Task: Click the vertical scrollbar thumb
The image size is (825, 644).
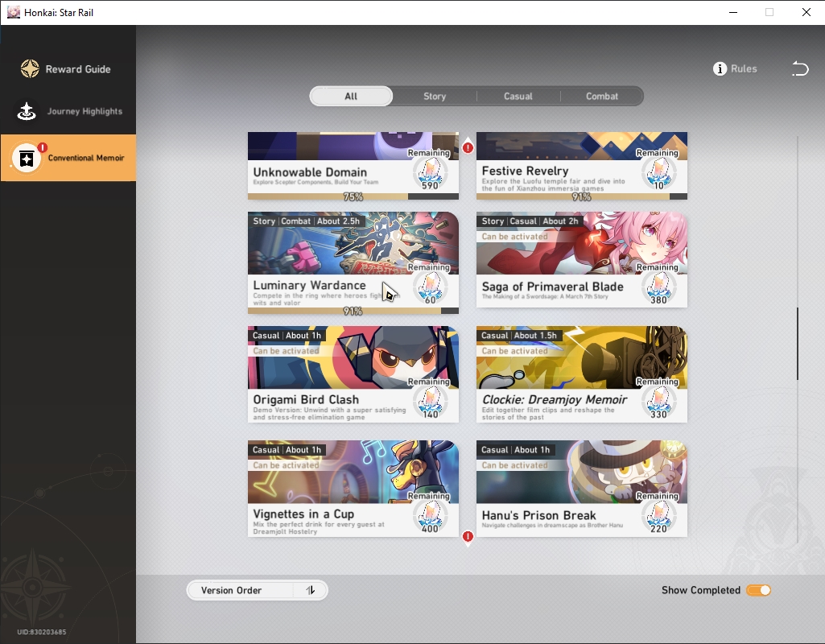Action: pyautogui.click(x=798, y=344)
